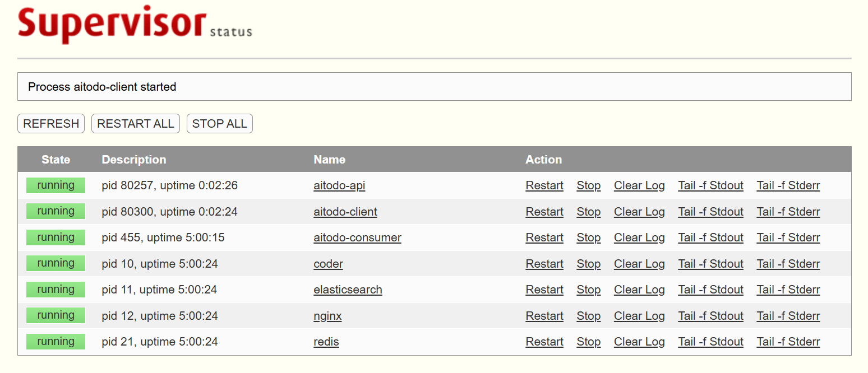Tail -f Stderr for nginx
The image size is (868, 373).
coord(788,316)
